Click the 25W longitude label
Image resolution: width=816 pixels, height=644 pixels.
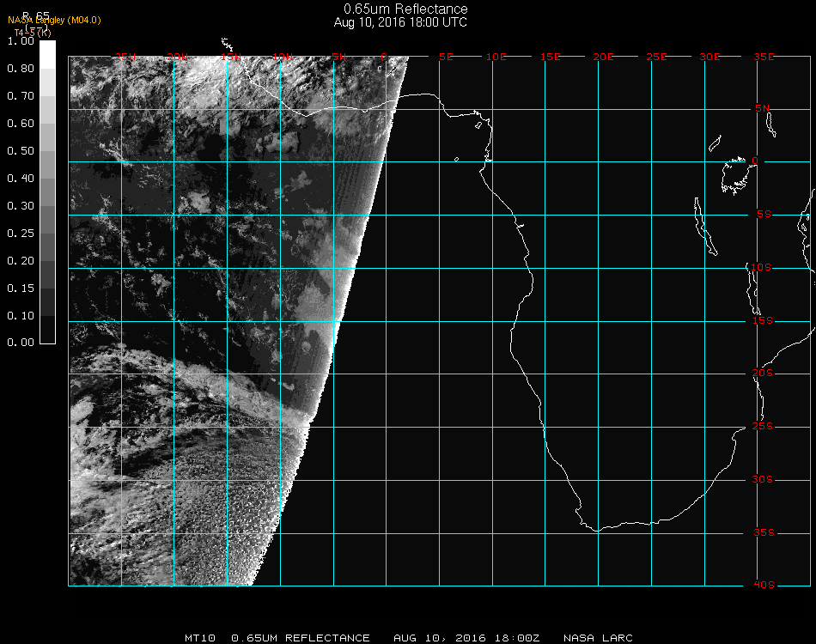coord(125,58)
